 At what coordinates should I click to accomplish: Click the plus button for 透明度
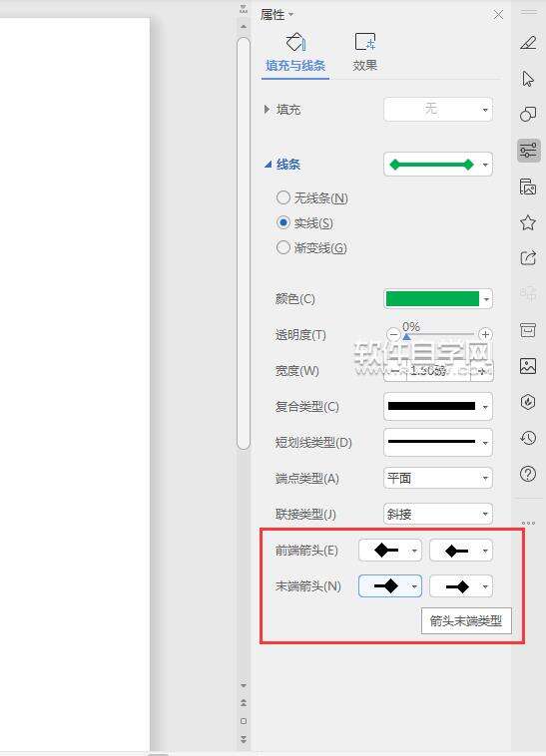click(x=485, y=334)
